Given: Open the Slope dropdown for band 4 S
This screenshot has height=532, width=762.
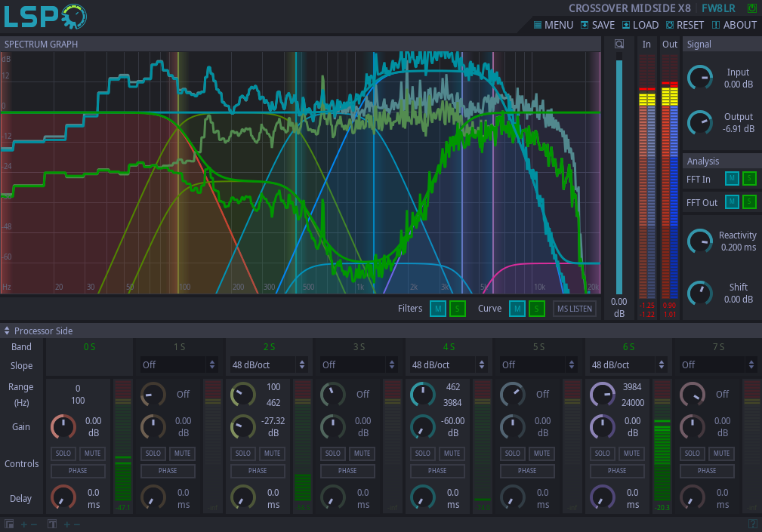Looking at the screenshot, I should pyautogui.click(x=449, y=364).
